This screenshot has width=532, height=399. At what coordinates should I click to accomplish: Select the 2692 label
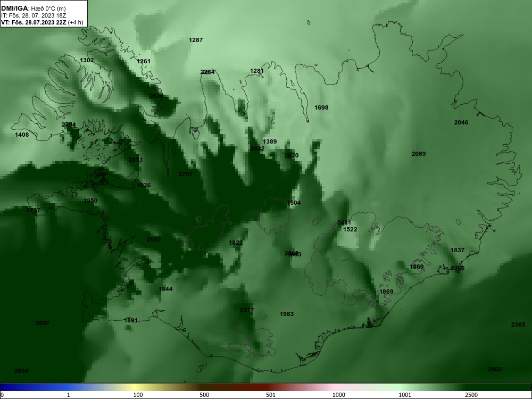tap(154, 239)
